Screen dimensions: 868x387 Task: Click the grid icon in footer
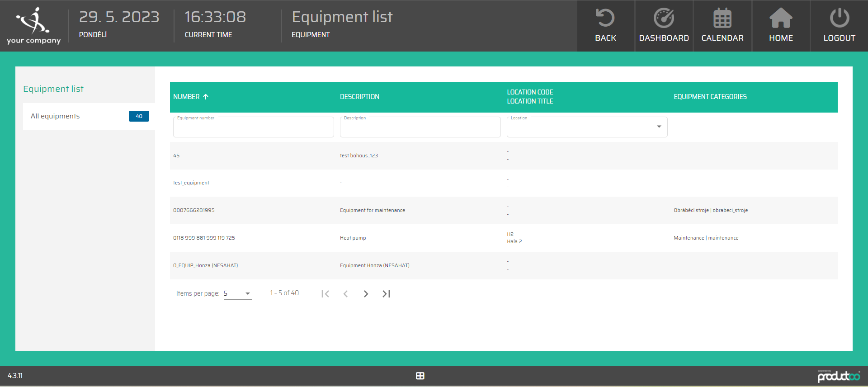tap(420, 376)
